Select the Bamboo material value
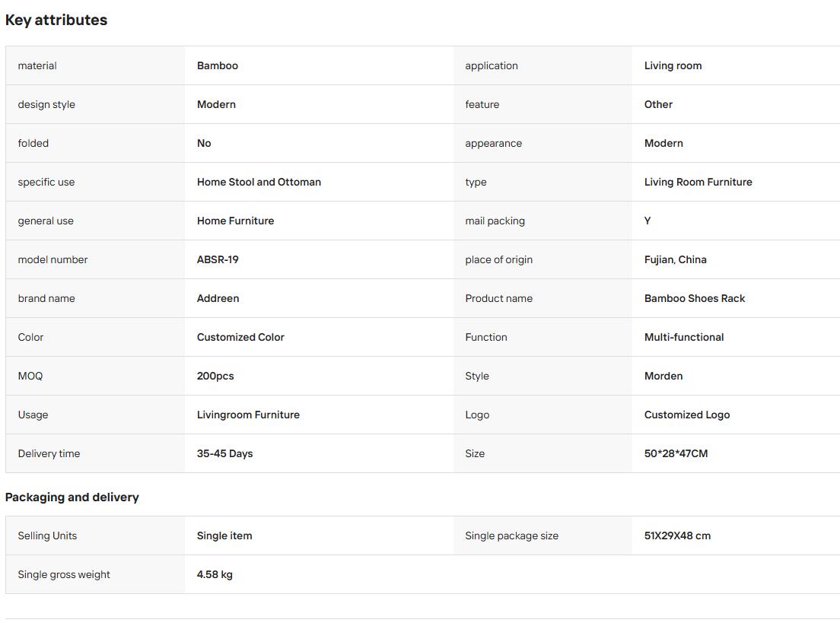Screen dimensions: 840x626 tap(218, 65)
